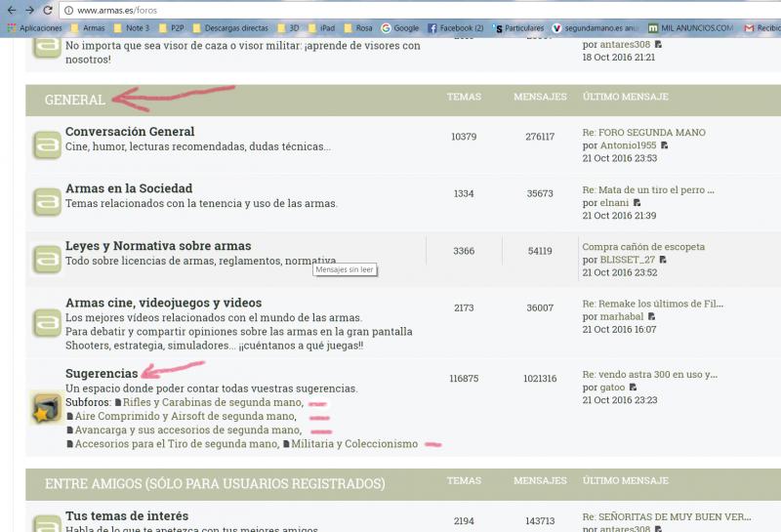Open the GENERAL category header

click(x=75, y=100)
